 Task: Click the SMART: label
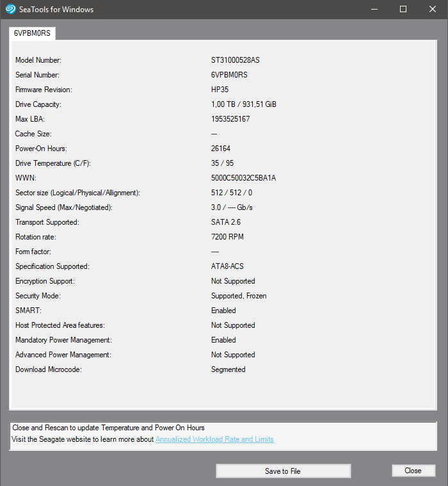[x=28, y=311]
